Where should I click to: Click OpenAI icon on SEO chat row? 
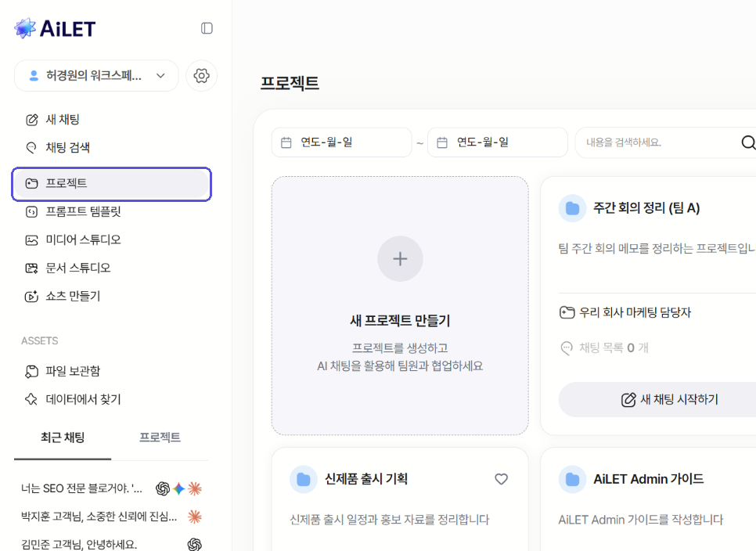163,489
